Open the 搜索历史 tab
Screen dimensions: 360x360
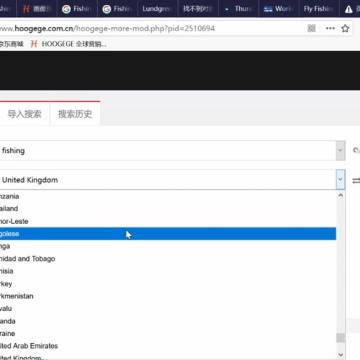click(75, 114)
